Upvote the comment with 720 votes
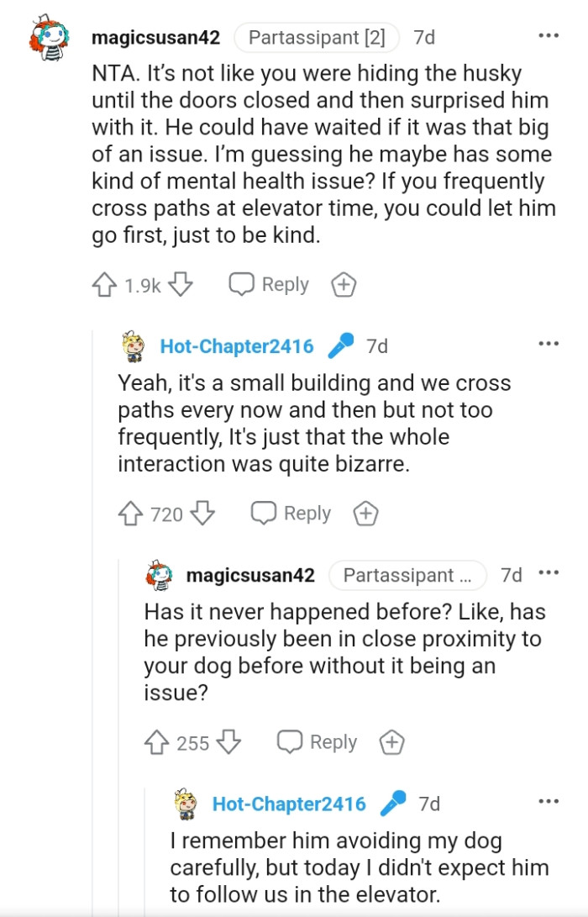 (x=132, y=513)
